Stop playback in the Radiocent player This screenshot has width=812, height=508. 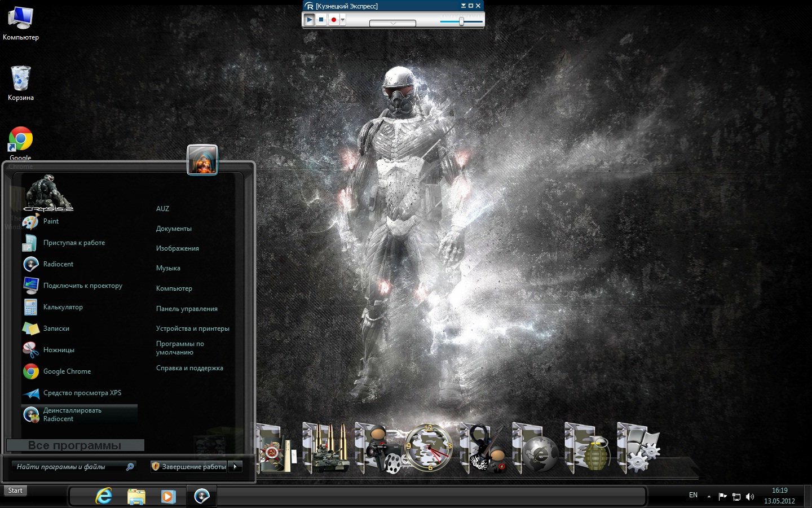tap(321, 20)
